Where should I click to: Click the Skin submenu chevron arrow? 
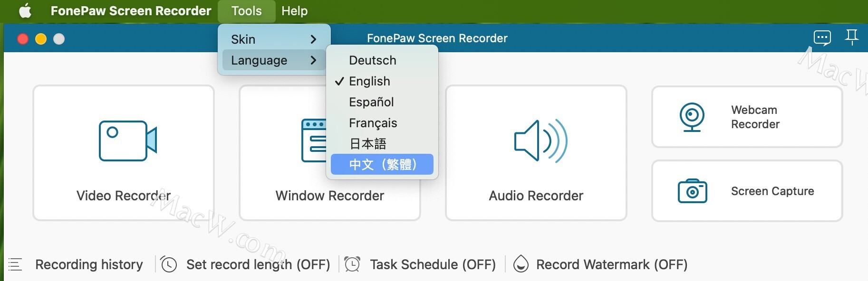click(313, 39)
